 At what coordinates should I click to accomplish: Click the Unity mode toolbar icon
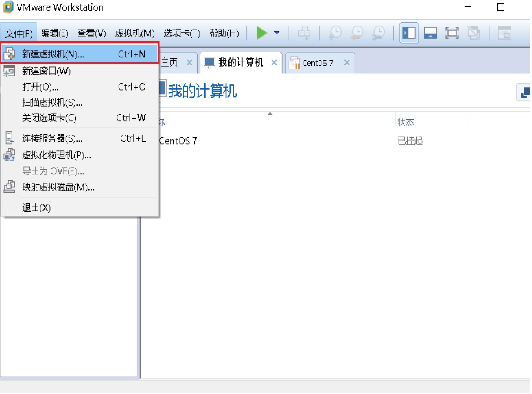(x=474, y=33)
